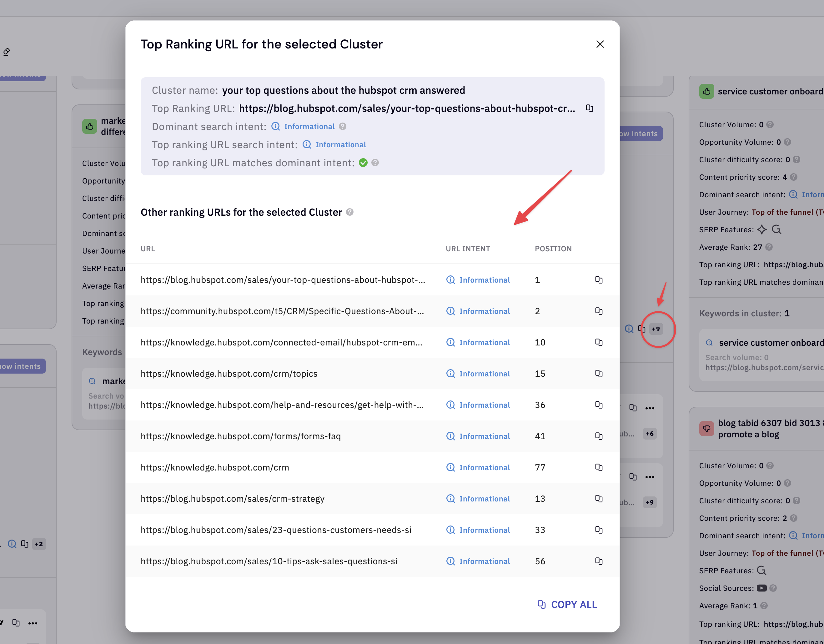The image size is (824, 644).
Task: Click help icon next to Other ranking URLs
Action: click(x=350, y=212)
